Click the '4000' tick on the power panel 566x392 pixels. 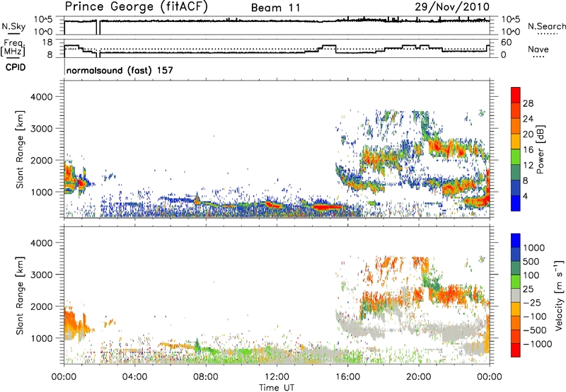coord(42,97)
